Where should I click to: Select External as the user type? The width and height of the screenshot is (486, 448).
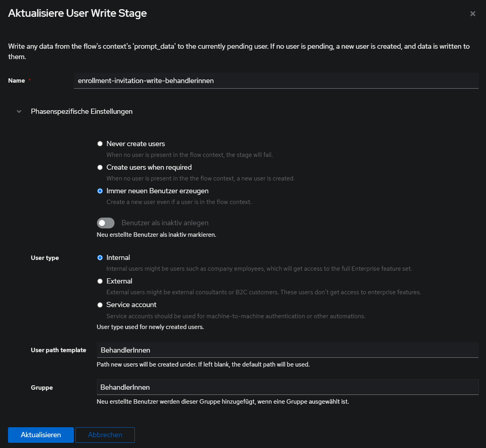pyautogui.click(x=100, y=281)
